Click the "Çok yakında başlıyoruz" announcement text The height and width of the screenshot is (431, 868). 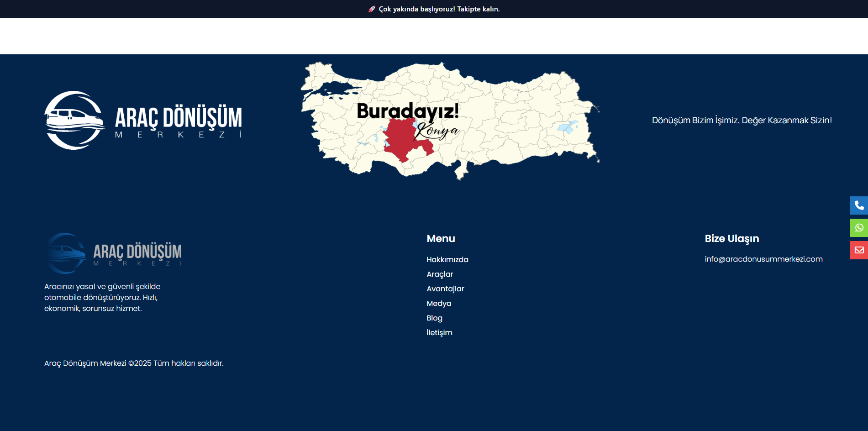tap(439, 9)
